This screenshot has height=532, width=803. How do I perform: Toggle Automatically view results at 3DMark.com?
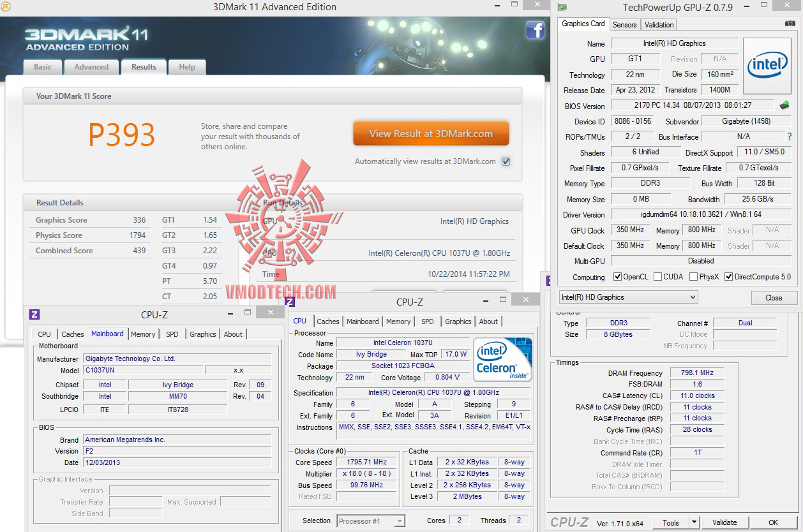[506, 161]
